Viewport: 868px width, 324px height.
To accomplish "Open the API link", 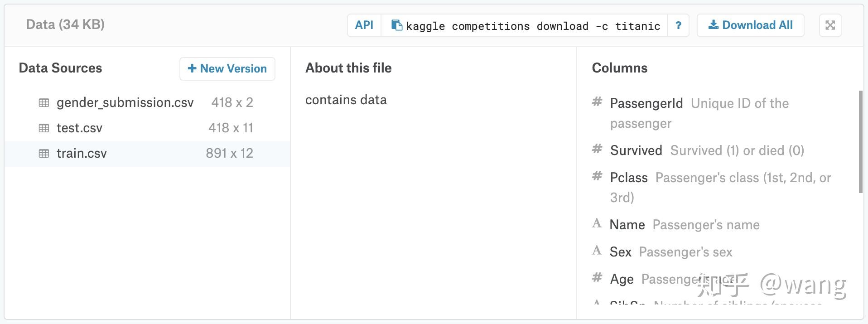I will [364, 25].
